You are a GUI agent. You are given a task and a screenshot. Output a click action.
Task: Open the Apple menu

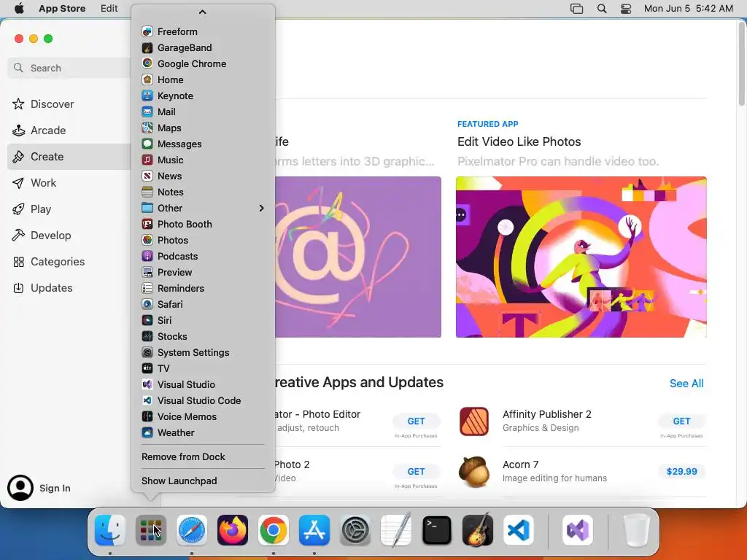19,9
